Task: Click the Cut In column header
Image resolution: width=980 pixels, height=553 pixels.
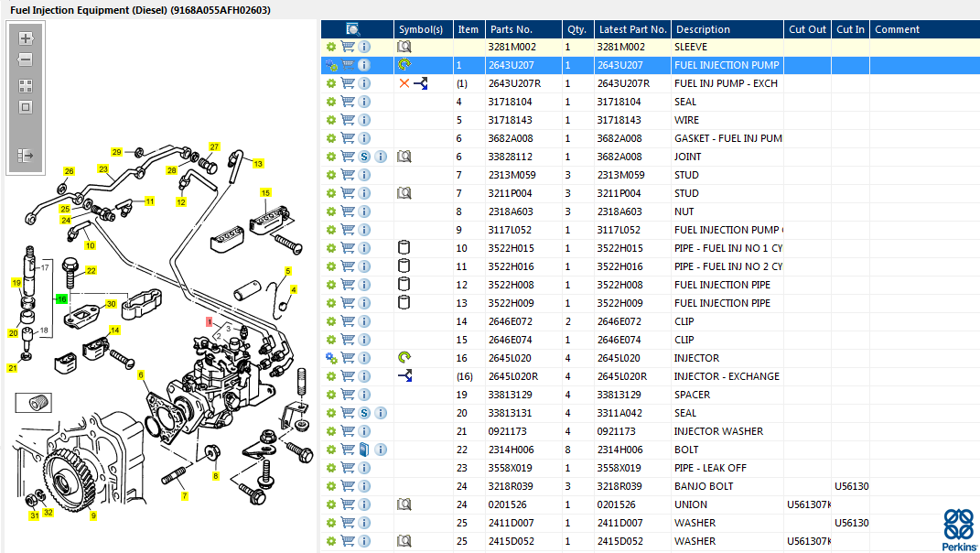Action: pyautogui.click(x=851, y=29)
